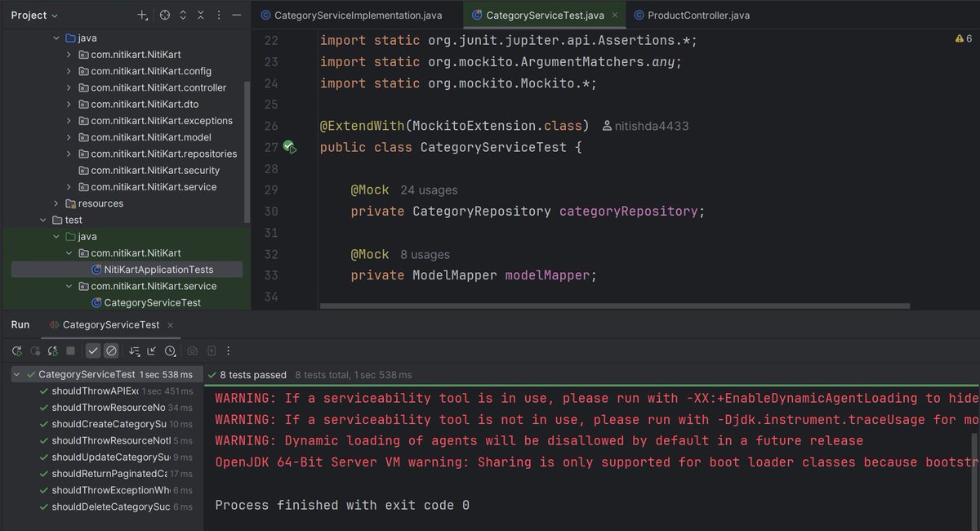The height and width of the screenshot is (531, 980).
Task: Expand the com.nitikart.NitiKart.controller package
Action: (70, 87)
